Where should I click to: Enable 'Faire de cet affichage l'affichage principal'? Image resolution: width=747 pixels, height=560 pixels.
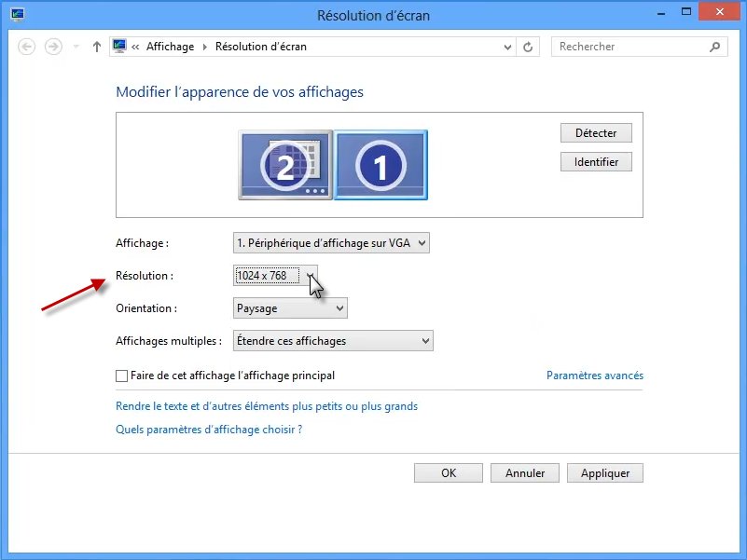click(x=121, y=376)
